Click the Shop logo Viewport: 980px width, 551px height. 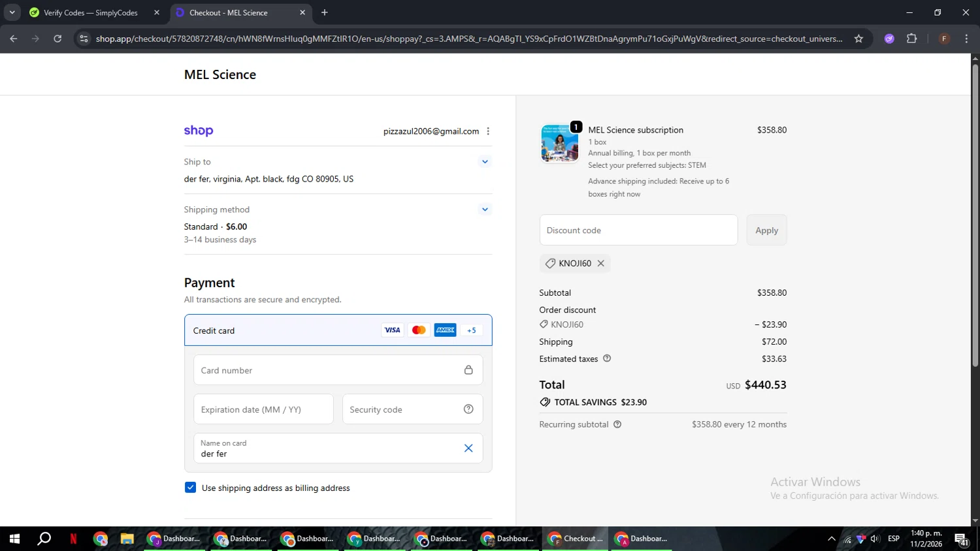(x=199, y=131)
